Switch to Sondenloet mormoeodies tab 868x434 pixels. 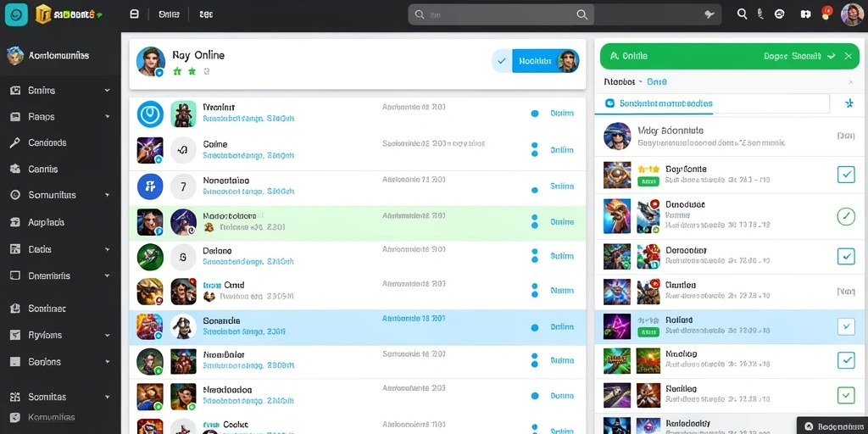coord(659,103)
